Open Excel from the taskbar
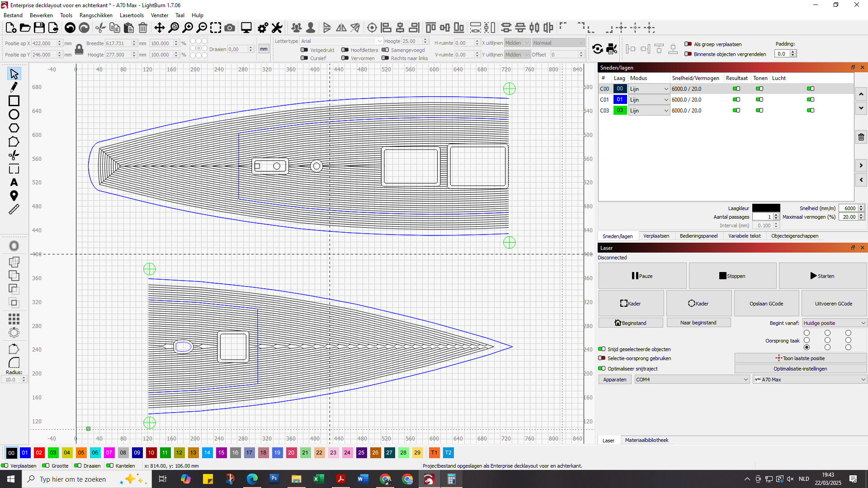 click(319, 479)
